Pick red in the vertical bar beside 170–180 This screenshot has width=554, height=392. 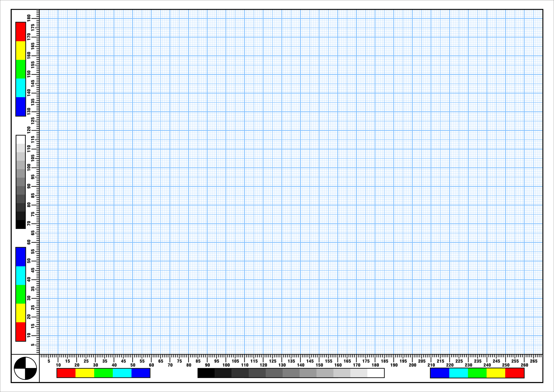pos(21,32)
